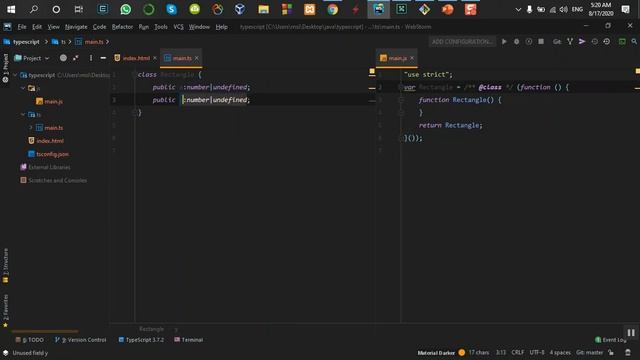Viewport: 640px width, 360px height.
Task: Switch to the index.html editor tab
Action: pyautogui.click(x=132, y=58)
